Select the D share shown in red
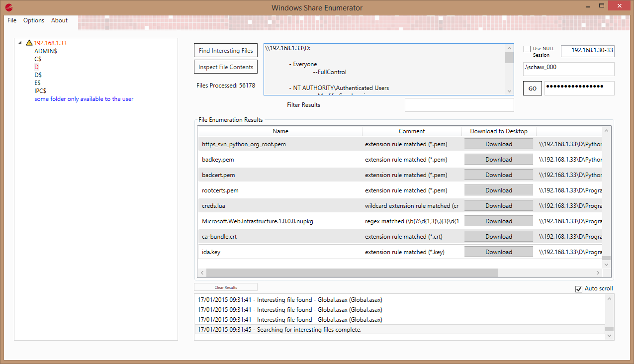 36,67
